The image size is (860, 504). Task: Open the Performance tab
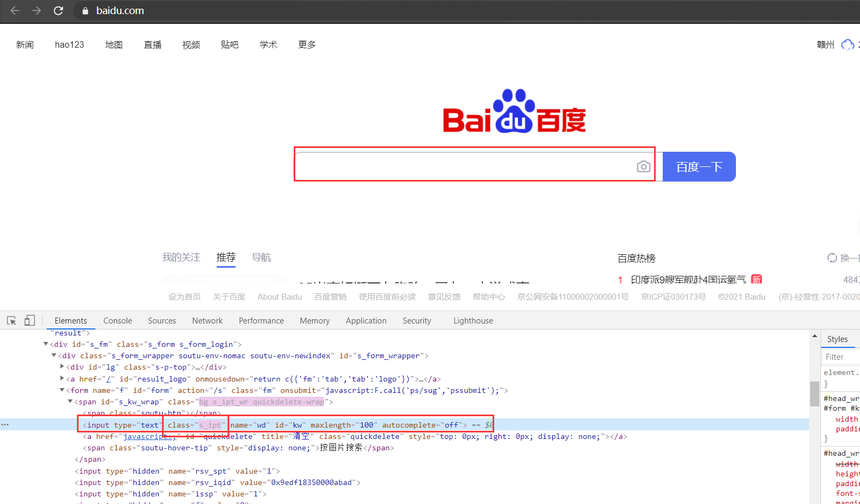[261, 321]
